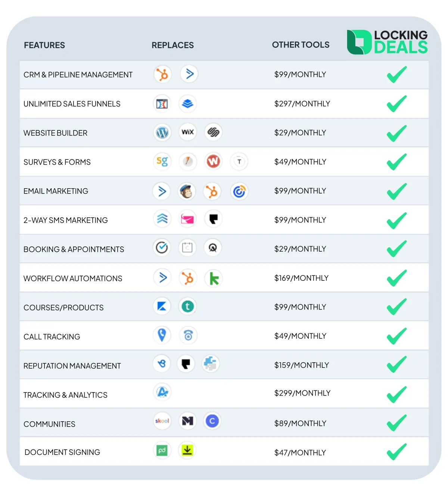Click the checkmark for CRM & Pipeline Management
Image resolution: width=448 pixels, height=493 pixels.
397,74
